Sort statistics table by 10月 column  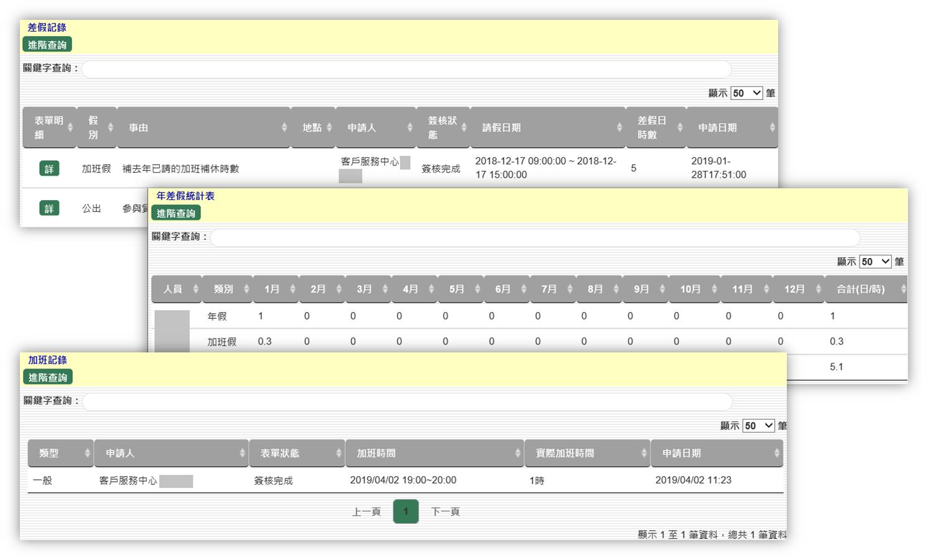tap(694, 289)
